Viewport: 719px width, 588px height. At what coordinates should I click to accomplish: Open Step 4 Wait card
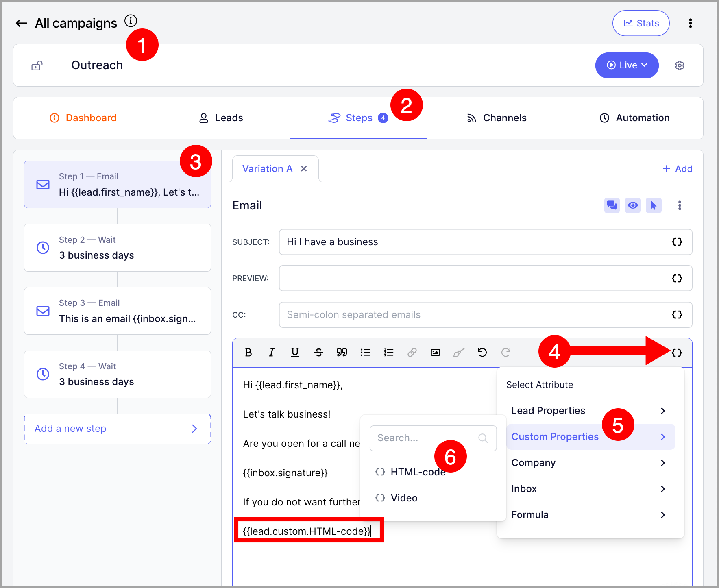click(118, 374)
